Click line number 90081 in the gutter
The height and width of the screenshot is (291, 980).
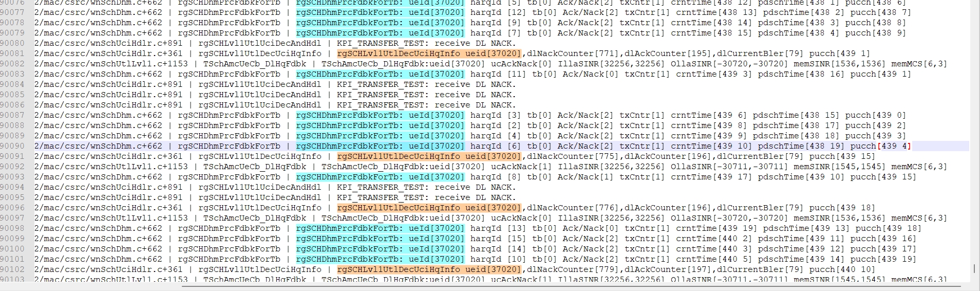(x=12, y=53)
